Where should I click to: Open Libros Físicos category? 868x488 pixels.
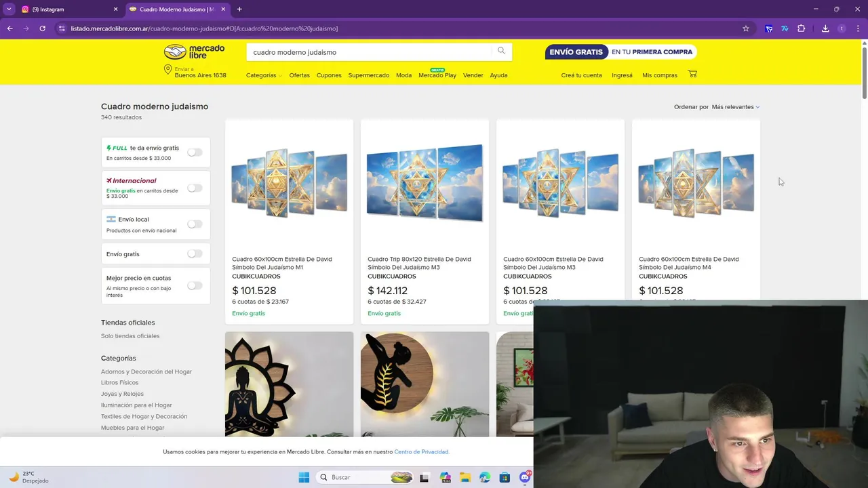(119, 382)
